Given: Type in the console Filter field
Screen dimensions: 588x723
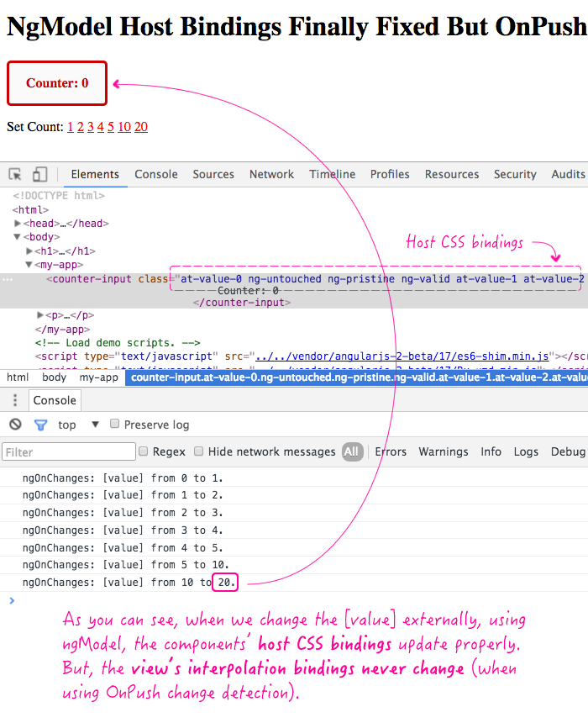Looking at the screenshot, I should (69, 452).
